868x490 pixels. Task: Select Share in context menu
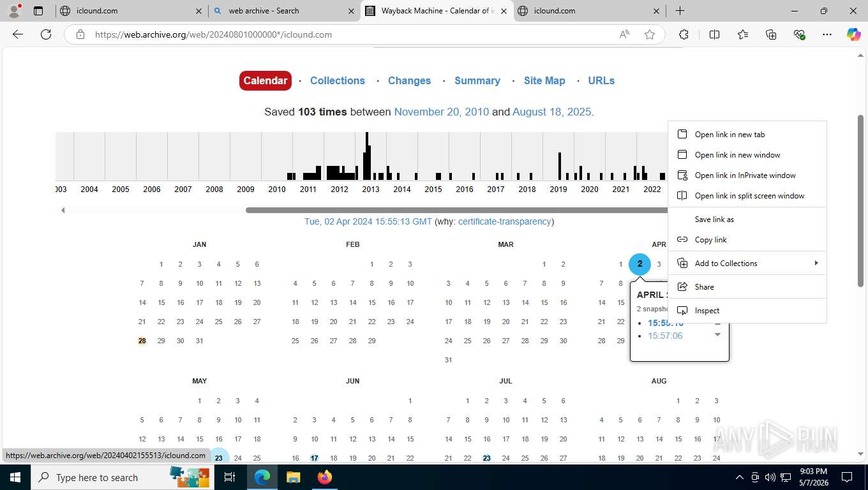click(747, 287)
